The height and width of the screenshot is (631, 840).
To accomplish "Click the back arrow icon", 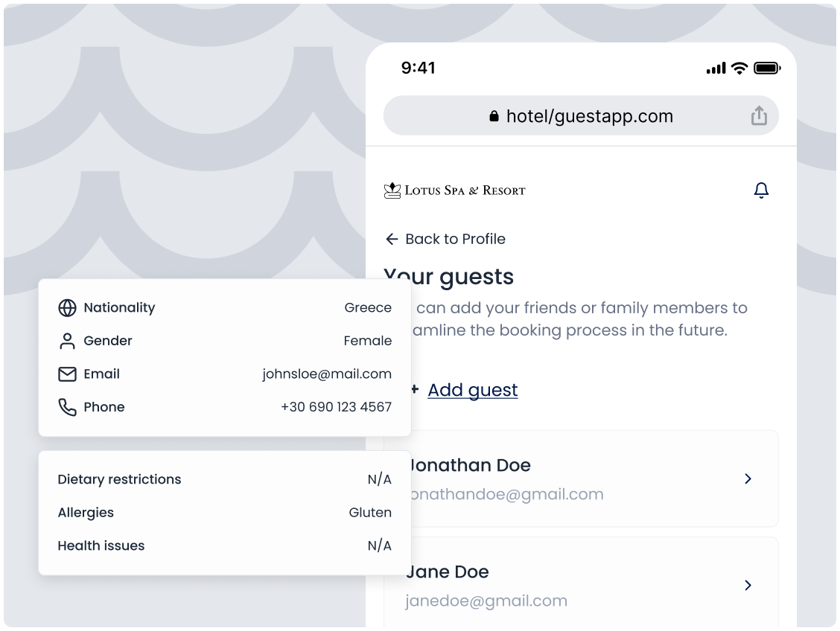I will [392, 239].
